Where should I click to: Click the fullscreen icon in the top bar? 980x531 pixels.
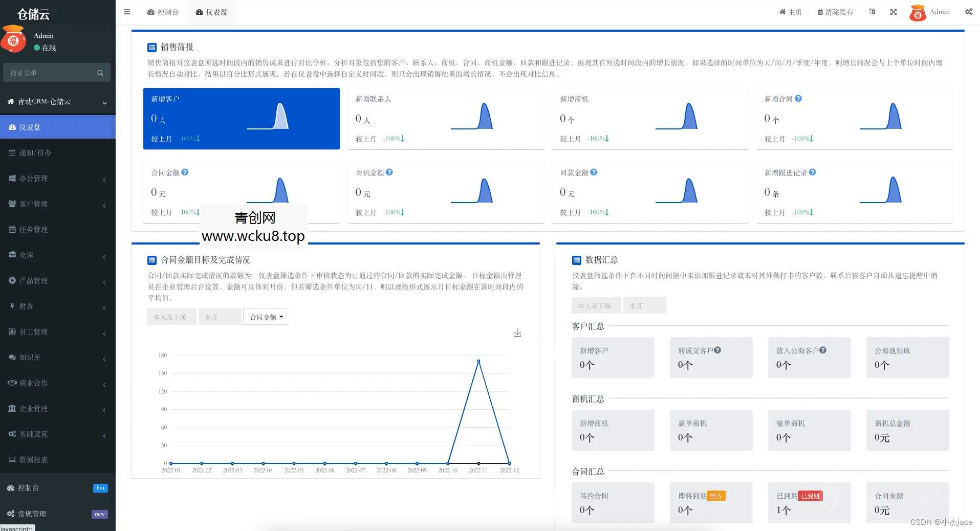[x=893, y=12]
